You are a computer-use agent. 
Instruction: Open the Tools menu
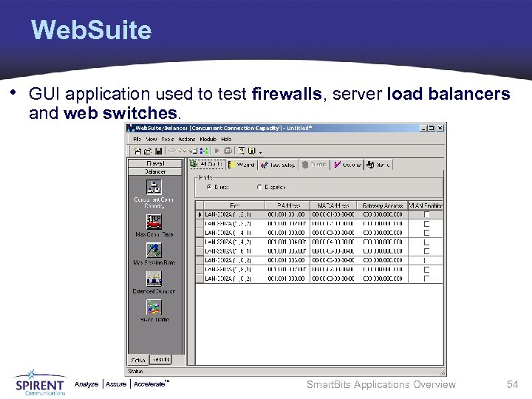pyautogui.click(x=167, y=139)
